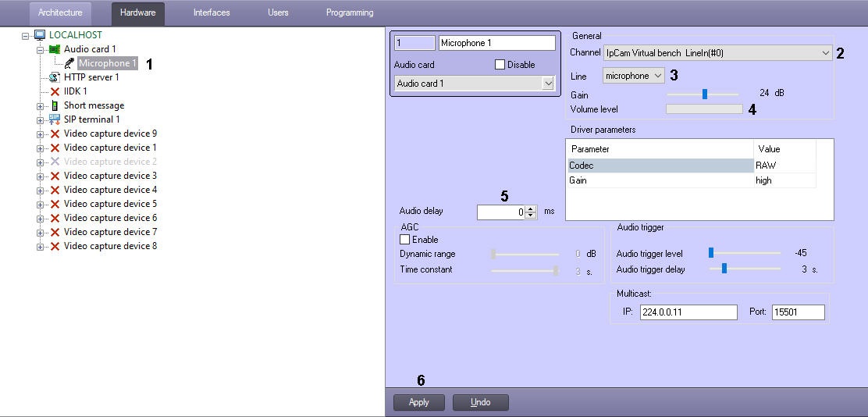
Task: Select Video capture device 2 label
Action: (x=110, y=162)
